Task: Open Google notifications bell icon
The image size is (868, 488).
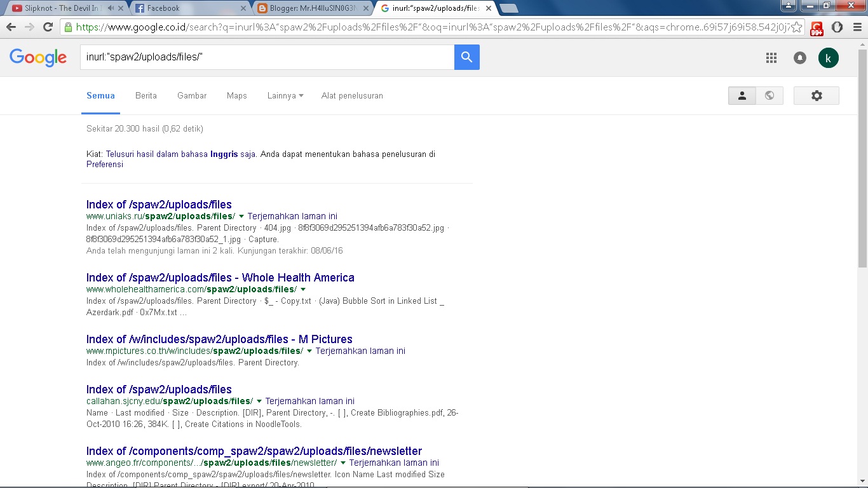Action: coord(800,58)
